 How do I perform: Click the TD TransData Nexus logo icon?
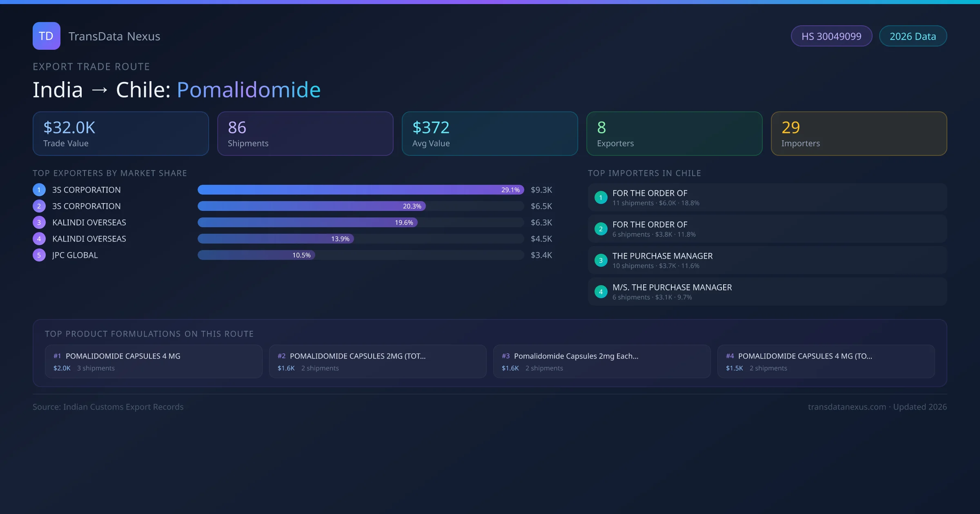click(x=46, y=36)
